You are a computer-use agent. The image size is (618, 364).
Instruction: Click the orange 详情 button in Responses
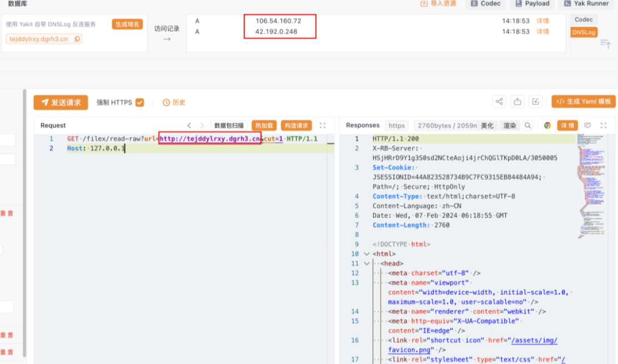point(567,125)
